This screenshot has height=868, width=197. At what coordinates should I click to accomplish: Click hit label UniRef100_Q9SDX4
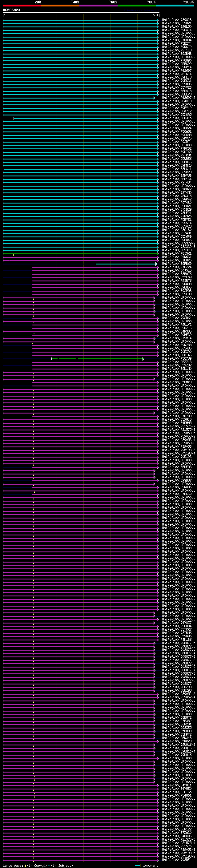tap(177, 318)
